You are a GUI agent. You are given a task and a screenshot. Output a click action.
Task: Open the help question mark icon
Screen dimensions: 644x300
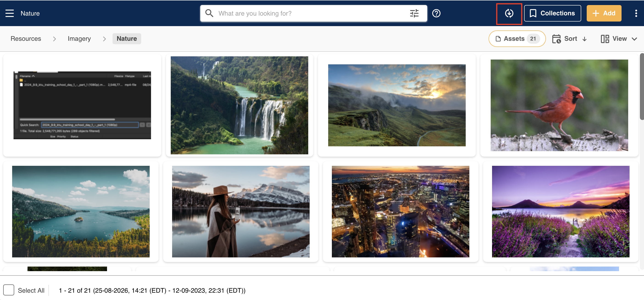point(436,13)
